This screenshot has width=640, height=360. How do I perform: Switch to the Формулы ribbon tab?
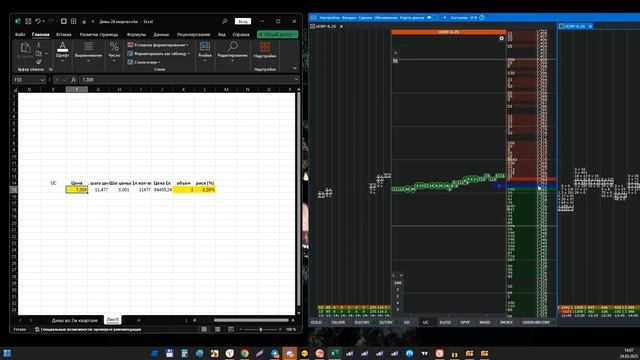pos(136,35)
